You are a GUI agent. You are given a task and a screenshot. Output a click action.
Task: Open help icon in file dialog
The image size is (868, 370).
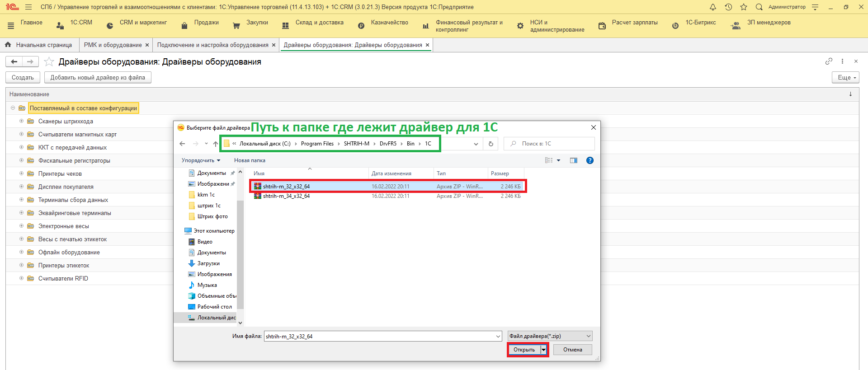click(x=590, y=160)
